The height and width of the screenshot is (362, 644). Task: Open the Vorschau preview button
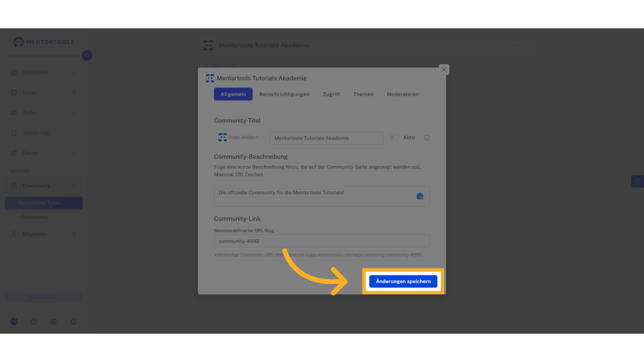point(44,298)
